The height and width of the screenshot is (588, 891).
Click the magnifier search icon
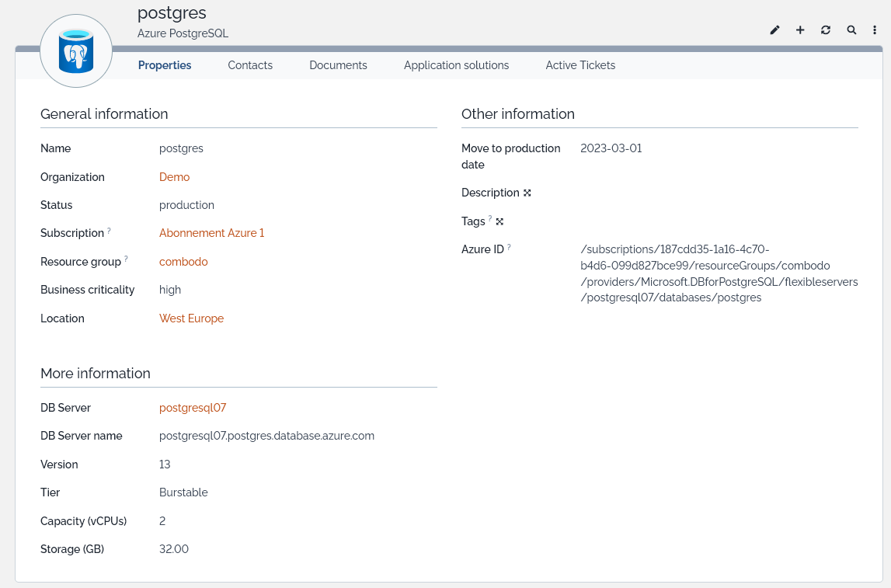coord(851,30)
